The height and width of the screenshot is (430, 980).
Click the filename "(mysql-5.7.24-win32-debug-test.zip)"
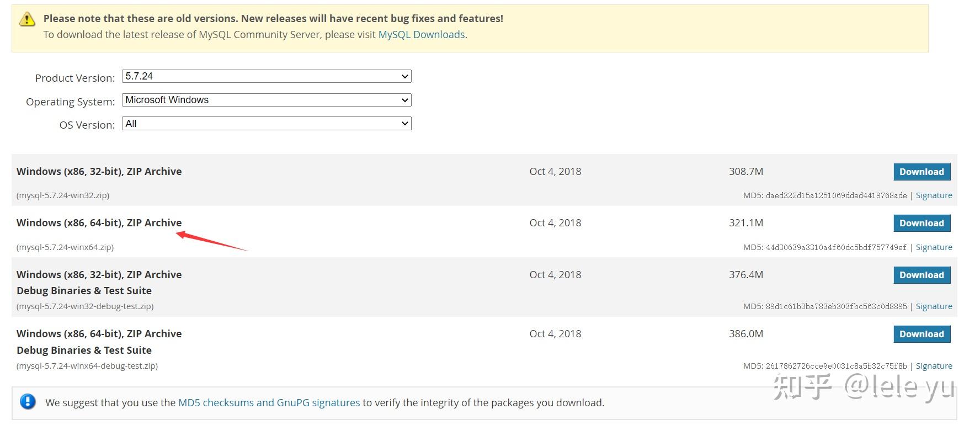[85, 306]
